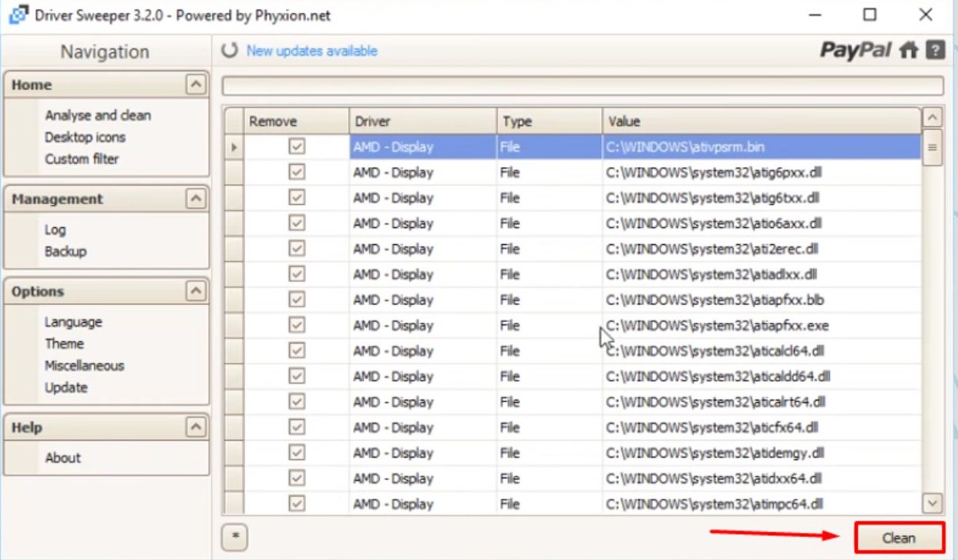This screenshot has width=958, height=560.
Task: Uncheck Remove for atig6pxx.dll
Action: [297, 172]
